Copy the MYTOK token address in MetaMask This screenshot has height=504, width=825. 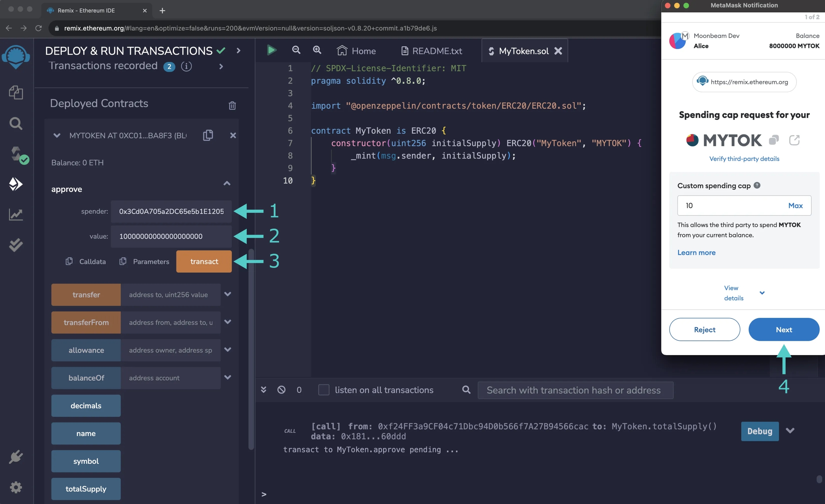pyautogui.click(x=773, y=140)
